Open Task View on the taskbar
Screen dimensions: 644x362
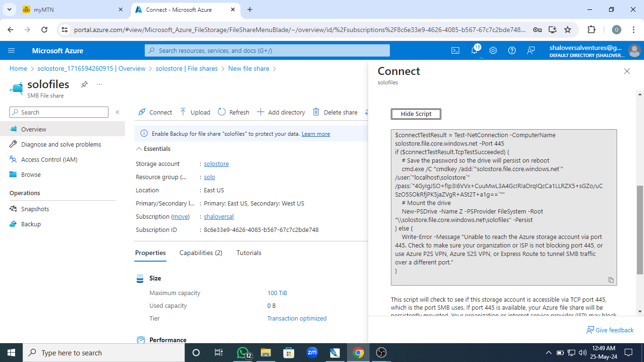pos(219,353)
